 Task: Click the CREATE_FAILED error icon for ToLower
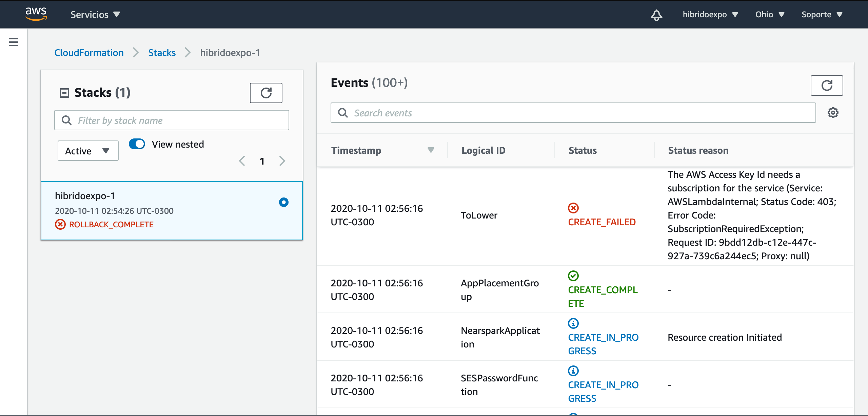click(573, 208)
